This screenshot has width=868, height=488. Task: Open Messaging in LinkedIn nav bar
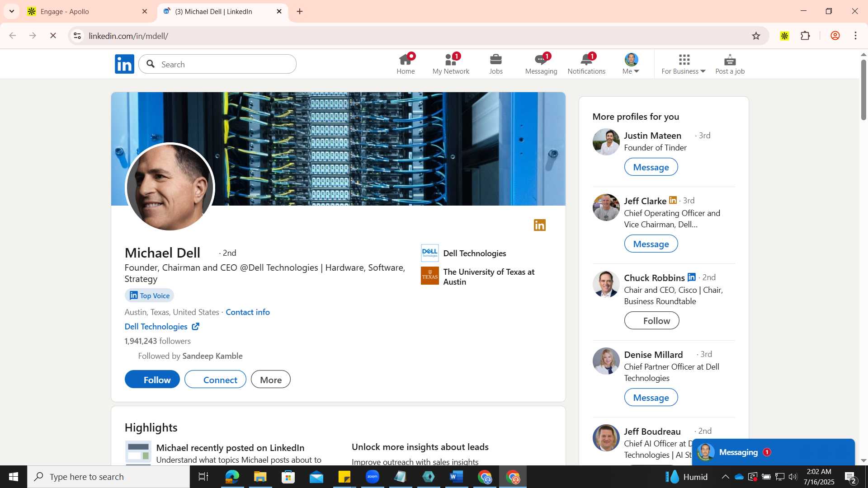(x=541, y=64)
